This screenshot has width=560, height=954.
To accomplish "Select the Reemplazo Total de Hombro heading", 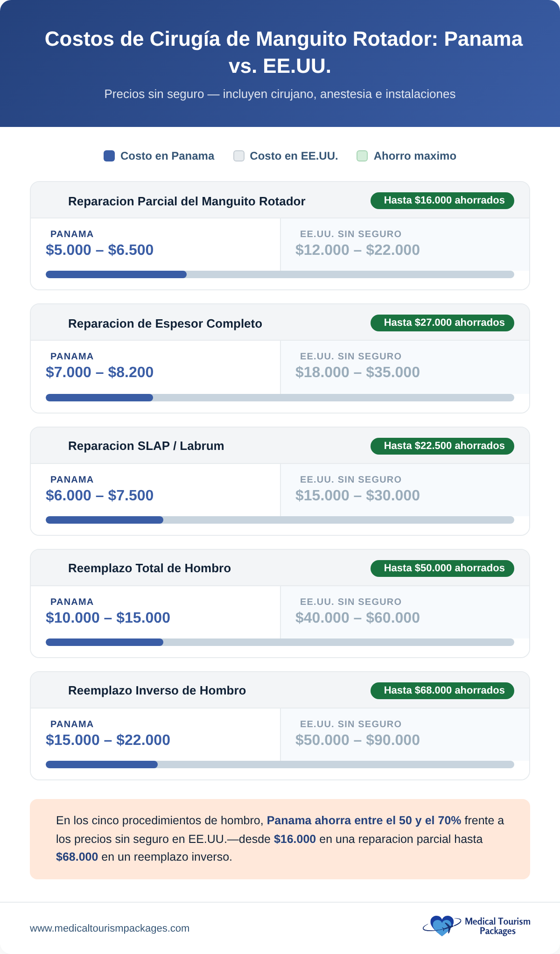I will point(149,568).
